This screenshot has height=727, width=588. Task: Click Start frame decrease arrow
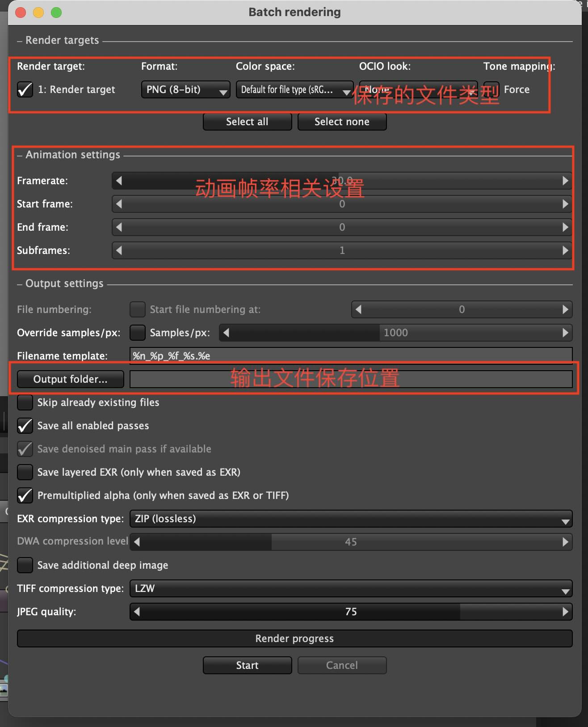[119, 204]
